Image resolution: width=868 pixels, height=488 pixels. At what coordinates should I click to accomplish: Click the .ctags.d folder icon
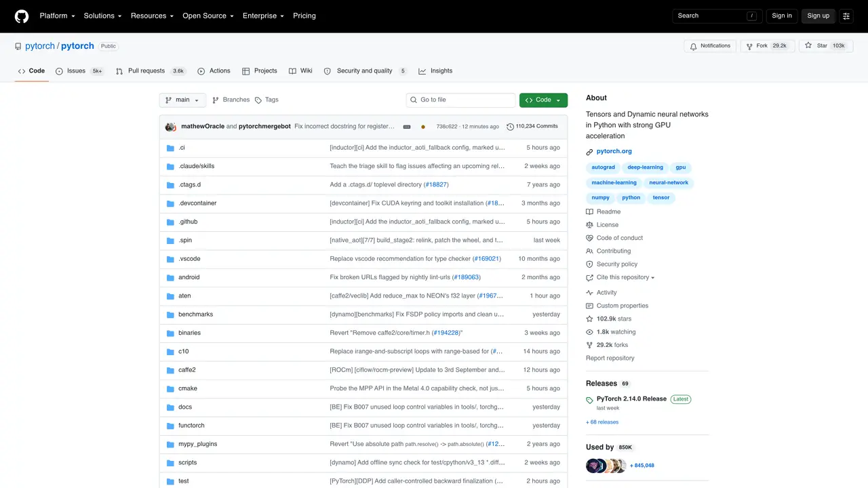(171, 185)
